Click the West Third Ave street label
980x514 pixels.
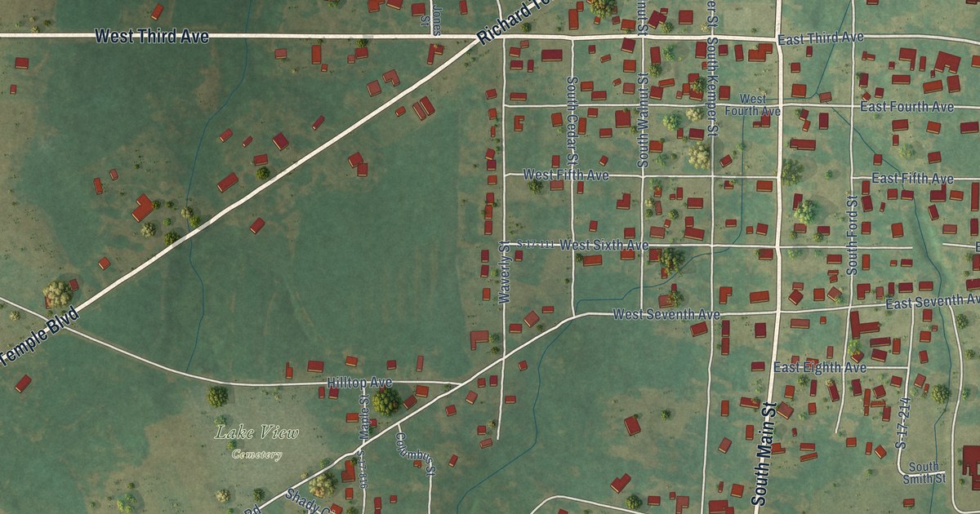coord(152,36)
